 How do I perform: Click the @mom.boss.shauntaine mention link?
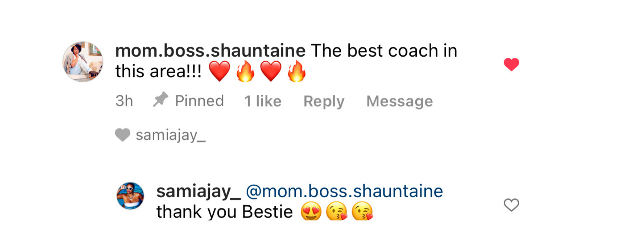pos(344,191)
